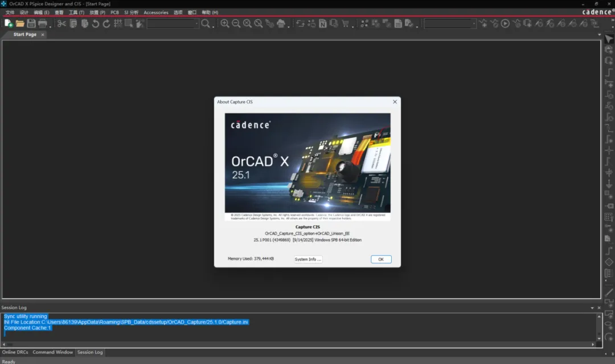Open the 选项 menu
Screen dimensions: 615x364
178,13
